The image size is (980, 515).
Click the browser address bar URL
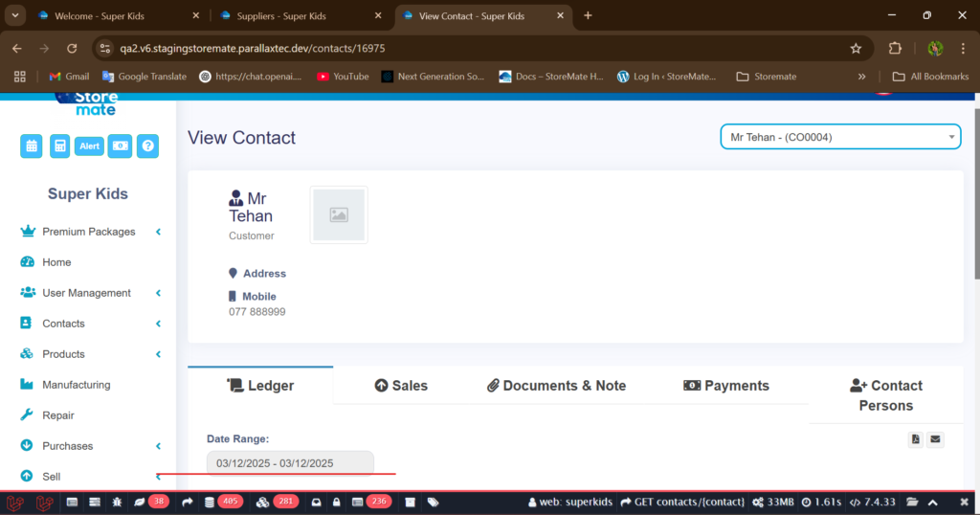252,48
